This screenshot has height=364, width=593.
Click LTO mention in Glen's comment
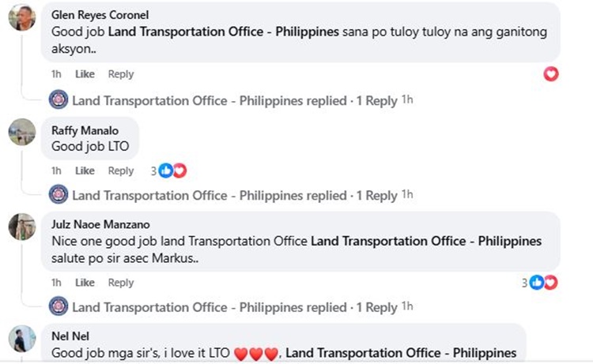223,32
